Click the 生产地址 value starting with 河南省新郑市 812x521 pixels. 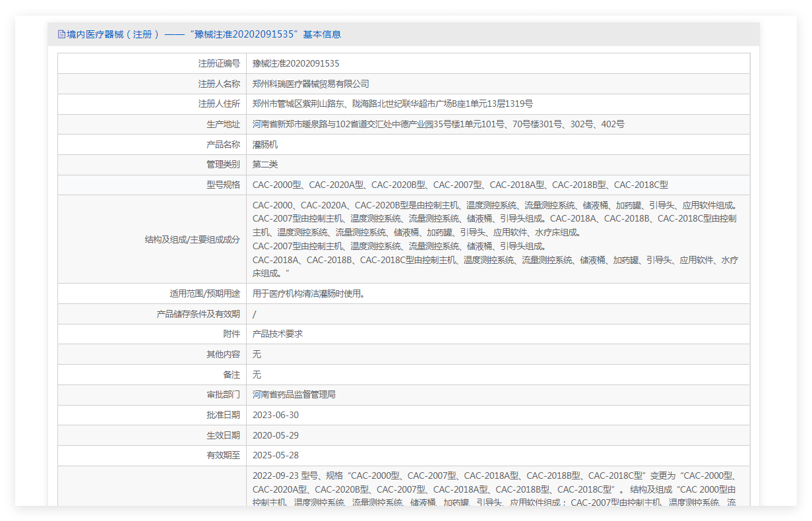click(438, 124)
